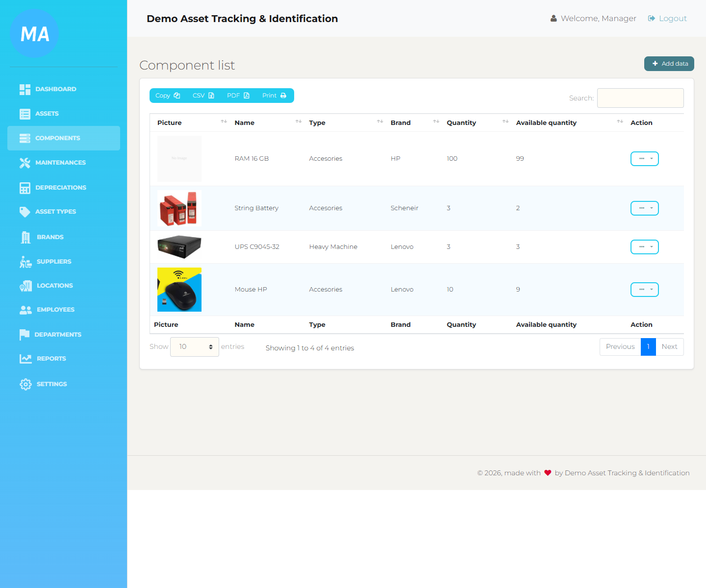The image size is (706, 588).
Task: Click the 'RAM 16 GB' name cell
Action: tap(252, 159)
